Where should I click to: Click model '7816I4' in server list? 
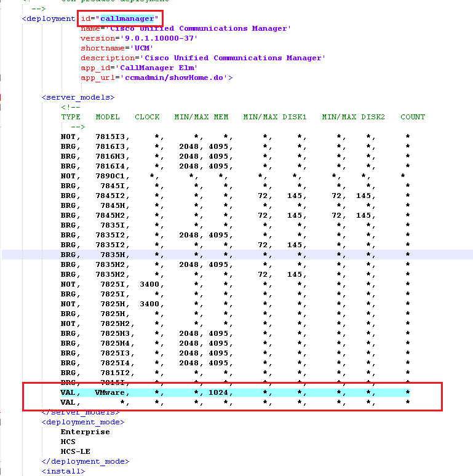110,166
